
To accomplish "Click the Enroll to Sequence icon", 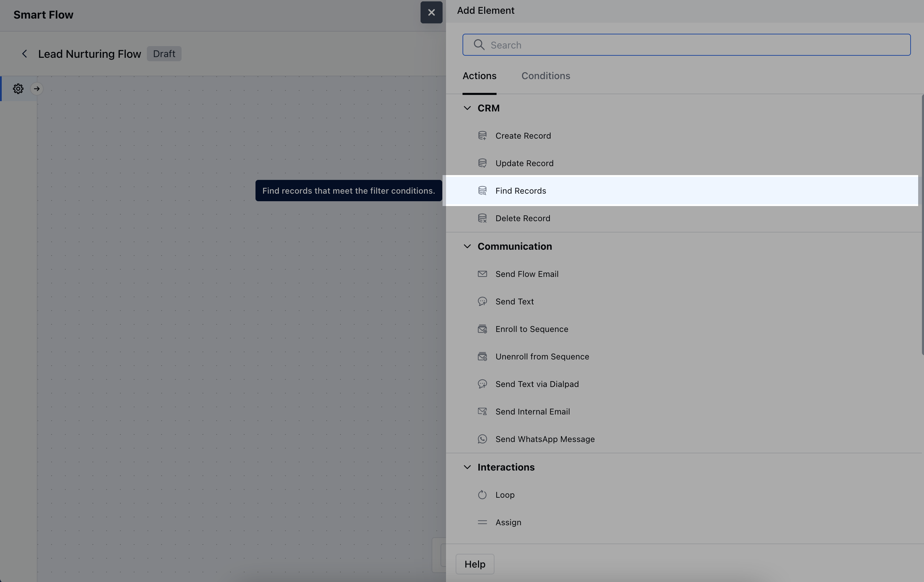I will pos(482,329).
